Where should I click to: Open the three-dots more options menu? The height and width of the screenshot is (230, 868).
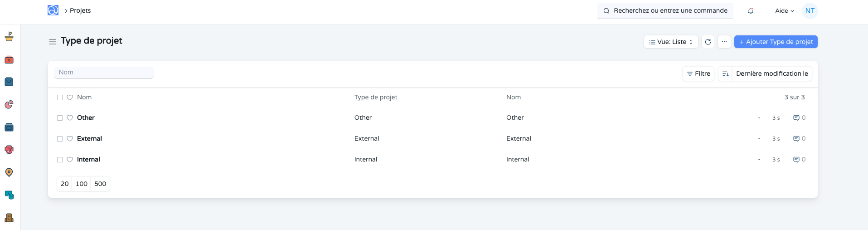[724, 42]
